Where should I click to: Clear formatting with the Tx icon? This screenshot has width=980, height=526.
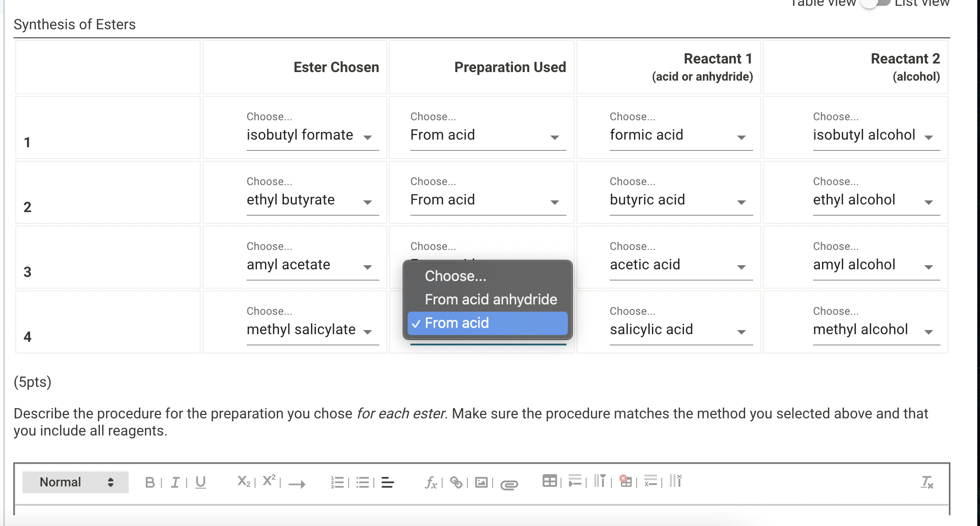pos(926,483)
